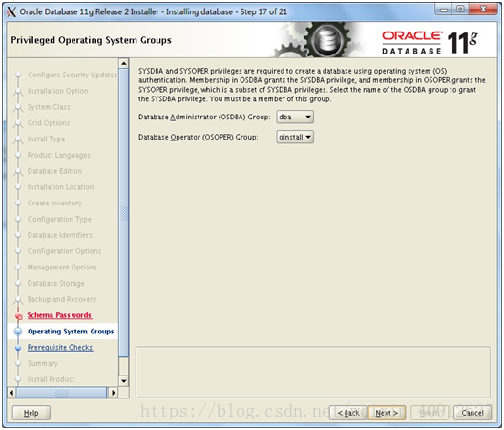Click the Database Edition step text
The width and height of the screenshot is (504, 430).
pos(55,171)
